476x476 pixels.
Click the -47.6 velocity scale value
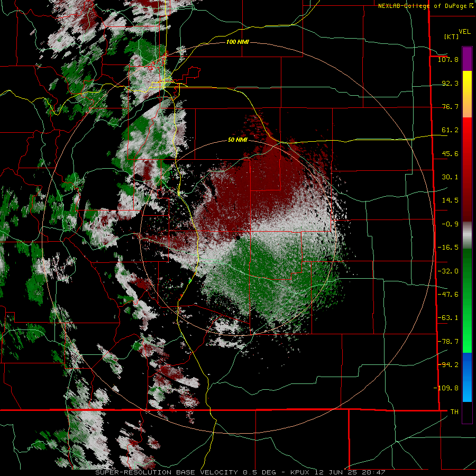[448, 295]
